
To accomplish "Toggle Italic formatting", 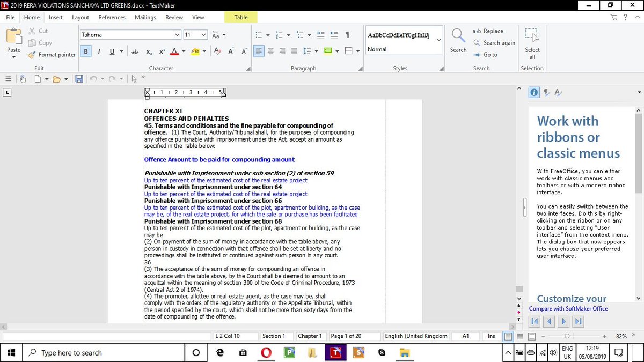I will (x=99, y=51).
